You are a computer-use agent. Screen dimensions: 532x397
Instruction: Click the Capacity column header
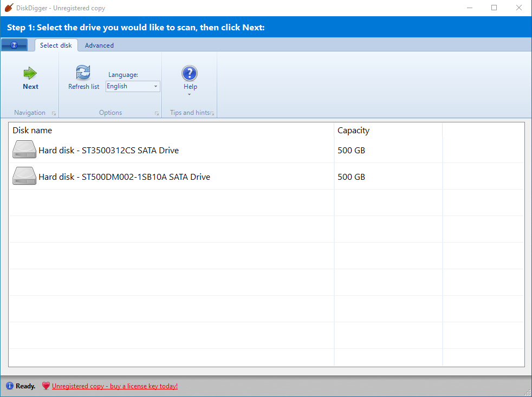(388, 131)
